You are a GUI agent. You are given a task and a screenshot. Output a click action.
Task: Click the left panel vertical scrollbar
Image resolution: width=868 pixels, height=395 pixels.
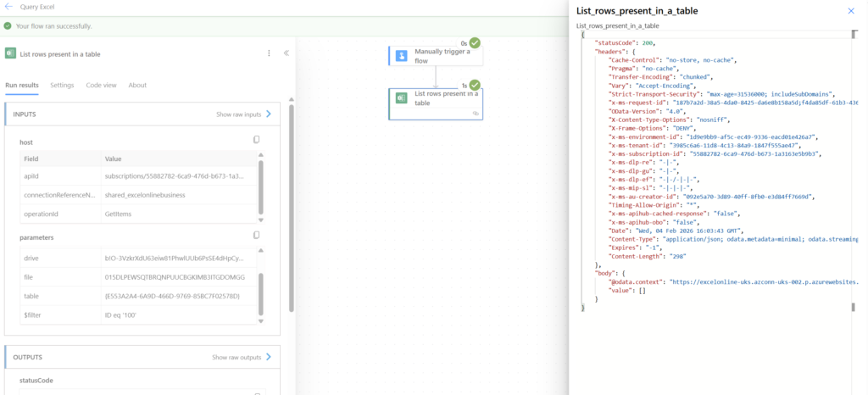pyautogui.click(x=292, y=208)
